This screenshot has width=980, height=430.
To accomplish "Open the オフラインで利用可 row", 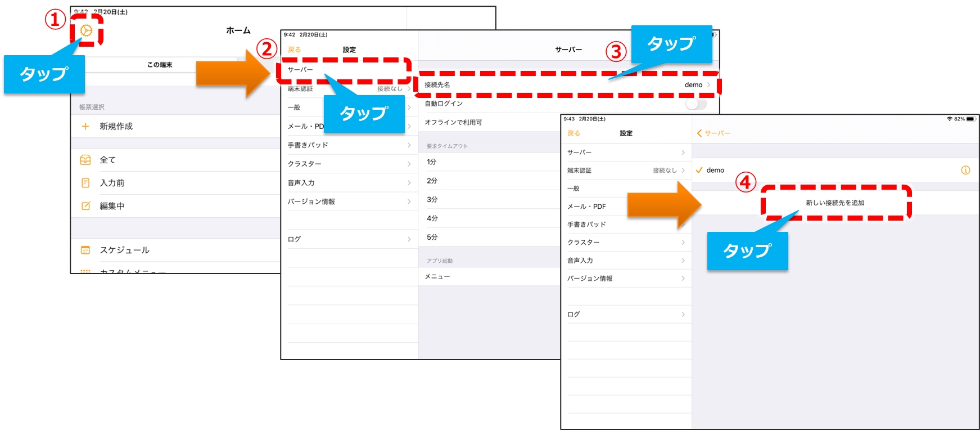I will [x=453, y=123].
